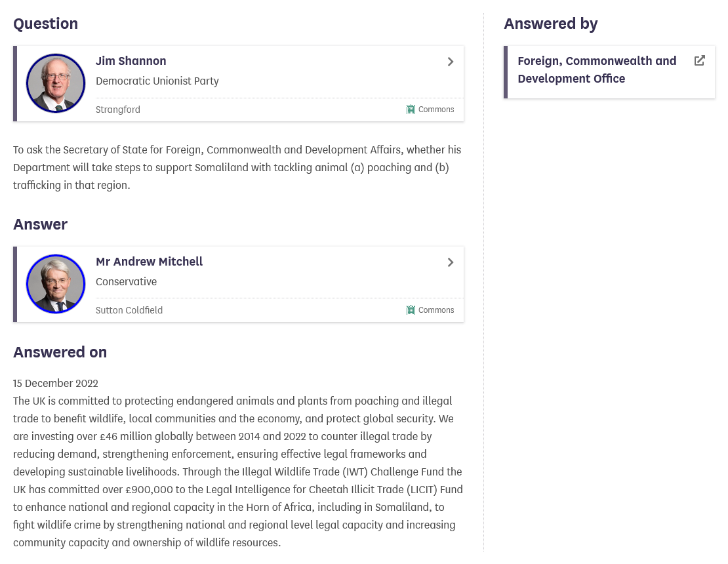
Task: Click the Democratic Unionist Party label
Action: coord(157,81)
